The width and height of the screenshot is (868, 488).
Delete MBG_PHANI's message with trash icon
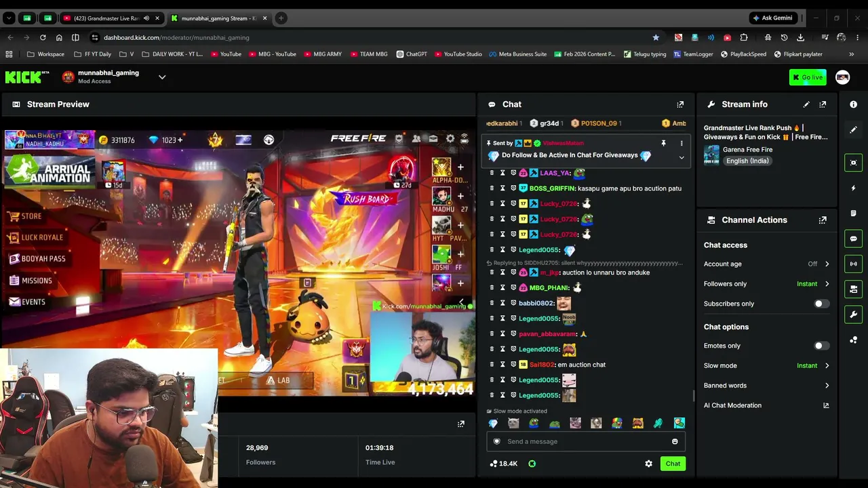[x=492, y=287]
